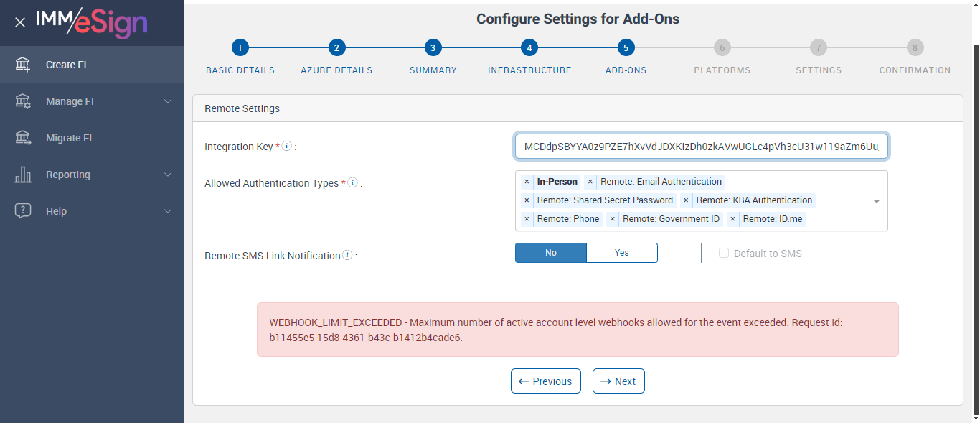Viewport: 980px width, 423px height.
Task: Click the Allowed Authentication Types info icon
Action: 353,183
